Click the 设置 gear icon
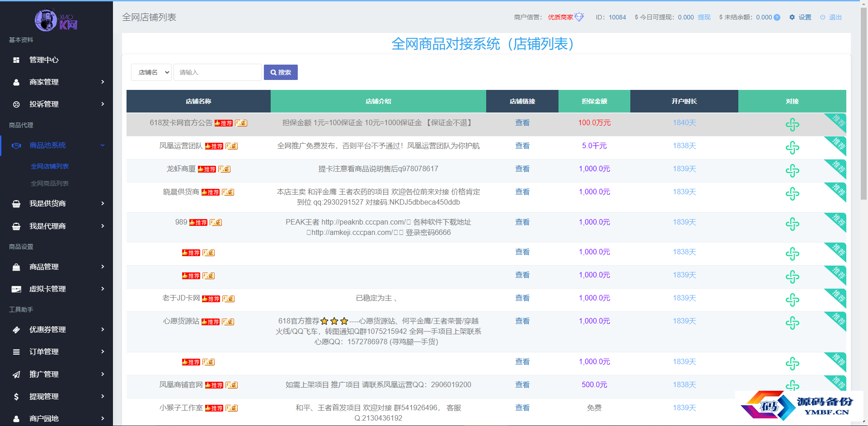 tap(792, 17)
